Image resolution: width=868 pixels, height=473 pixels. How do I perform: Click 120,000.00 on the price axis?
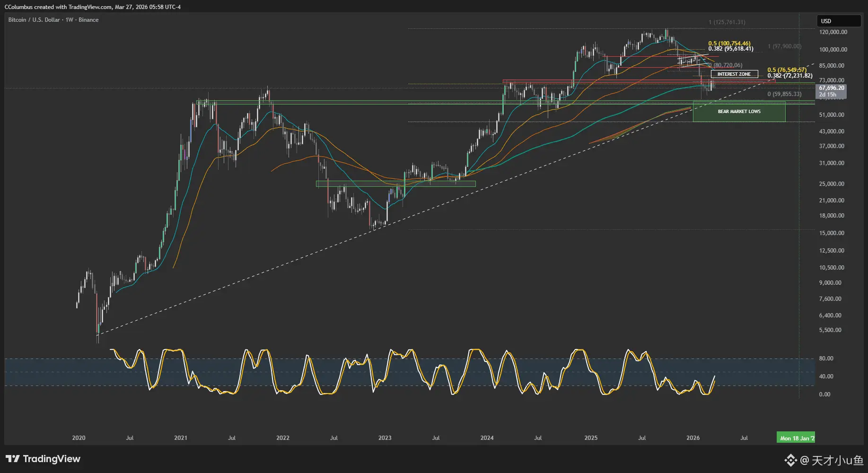[x=833, y=32]
